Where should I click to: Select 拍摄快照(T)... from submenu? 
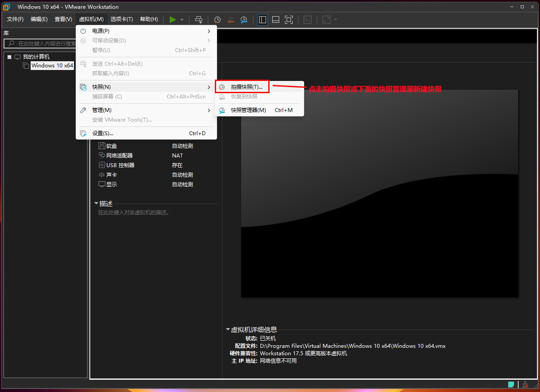(246, 87)
